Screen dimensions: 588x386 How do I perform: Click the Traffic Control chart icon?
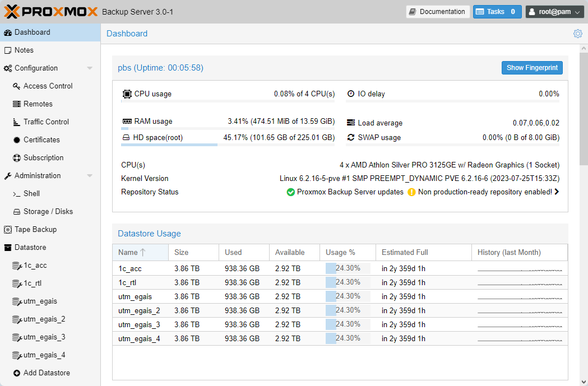(17, 122)
